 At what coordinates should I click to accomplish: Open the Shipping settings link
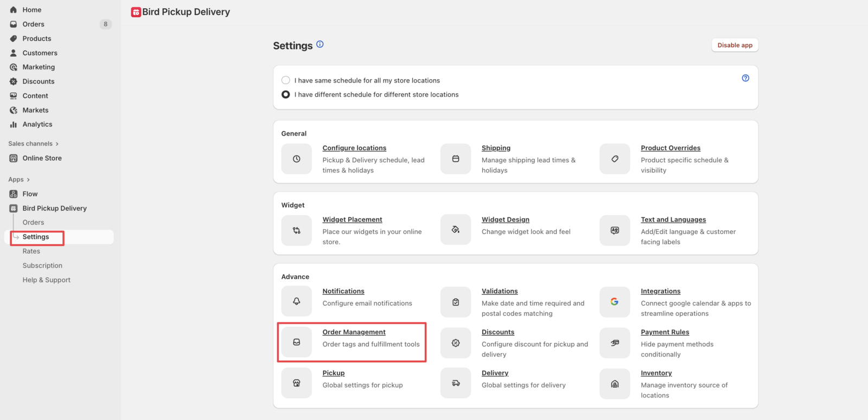click(x=496, y=148)
